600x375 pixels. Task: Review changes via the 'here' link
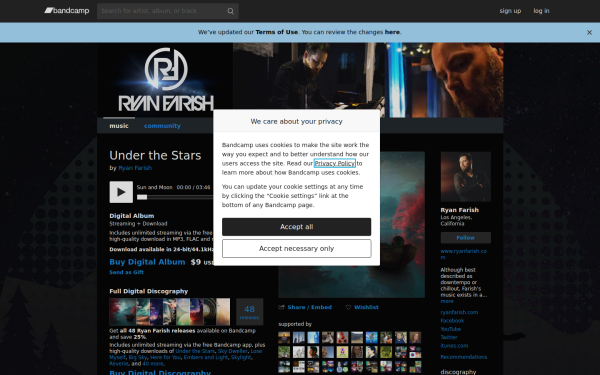[x=392, y=32]
